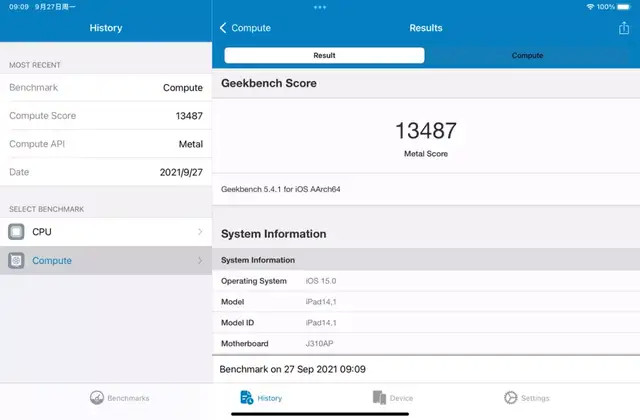Switch to the Compute segment
The width and height of the screenshot is (640, 420).
[x=527, y=55]
